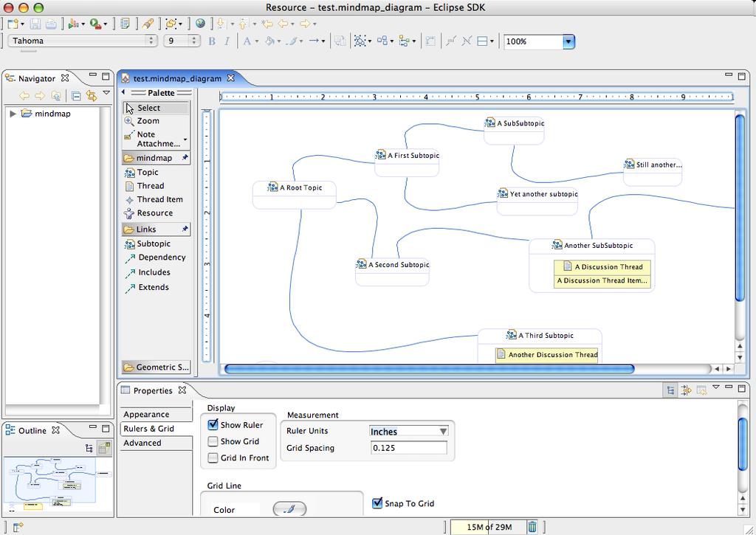The image size is (756, 535).
Task: Enable the Show Grid checkbox
Action: click(x=213, y=441)
